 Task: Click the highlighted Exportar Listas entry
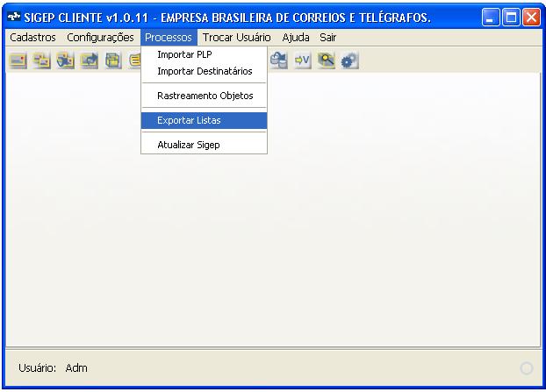pos(204,120)
